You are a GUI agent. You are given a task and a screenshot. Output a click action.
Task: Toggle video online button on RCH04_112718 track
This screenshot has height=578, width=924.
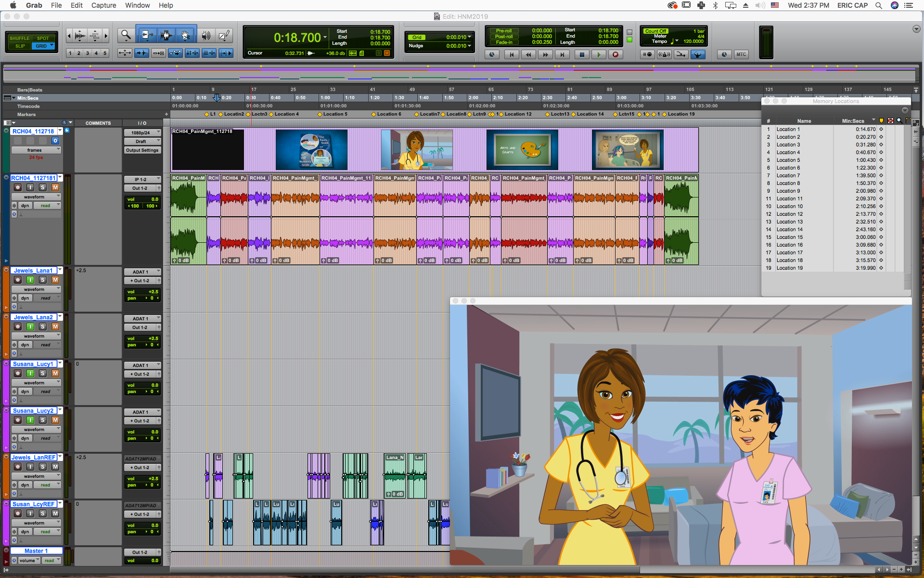(x=55, y=141)
